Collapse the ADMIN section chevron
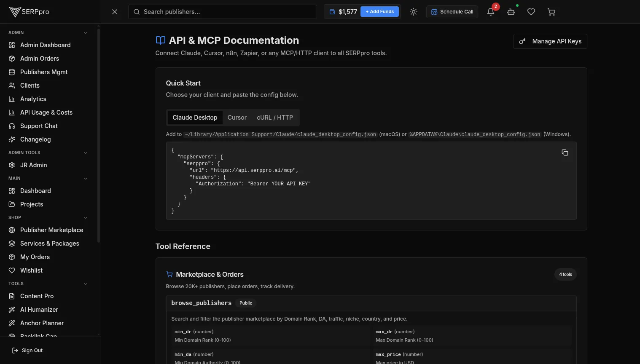Image resolution: width=640 pixels, height=364 pixels. (x=86, y=33)
